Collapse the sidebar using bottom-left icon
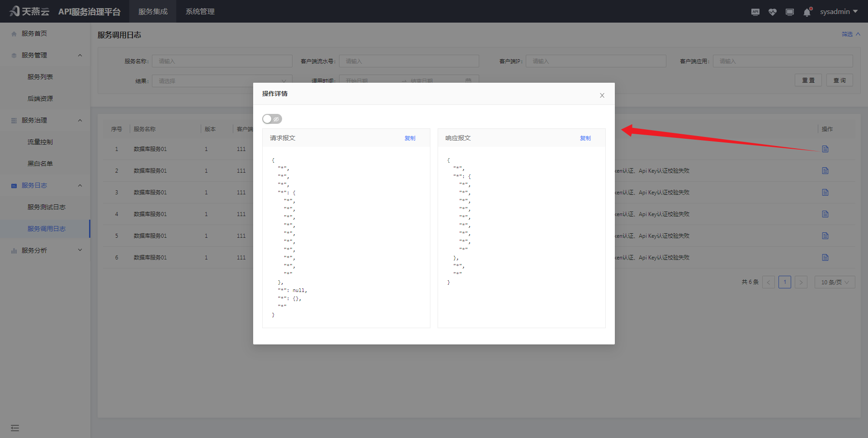Viewport: 868px width, 438px height. coord(15,428)
